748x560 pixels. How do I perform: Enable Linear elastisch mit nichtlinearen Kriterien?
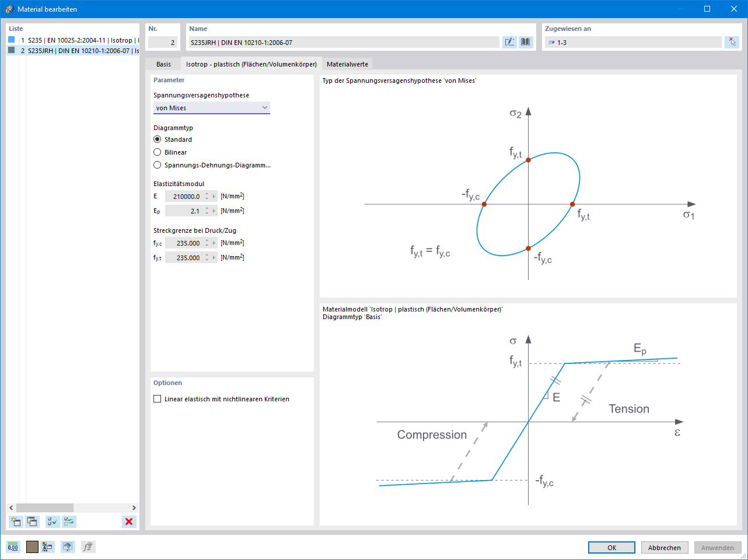(x=157, y=399)
